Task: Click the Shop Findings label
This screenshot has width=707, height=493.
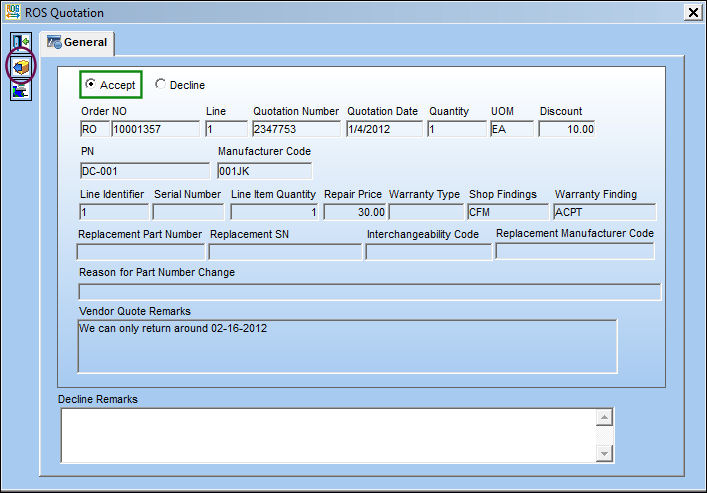Action: pyautogui.click(x=503, y=194)
